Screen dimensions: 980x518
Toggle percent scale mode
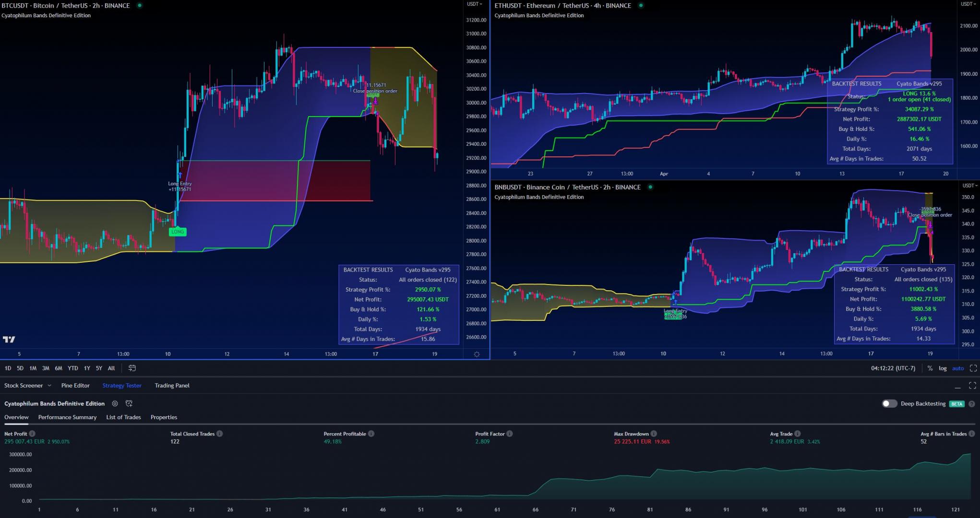coord(930,368)
